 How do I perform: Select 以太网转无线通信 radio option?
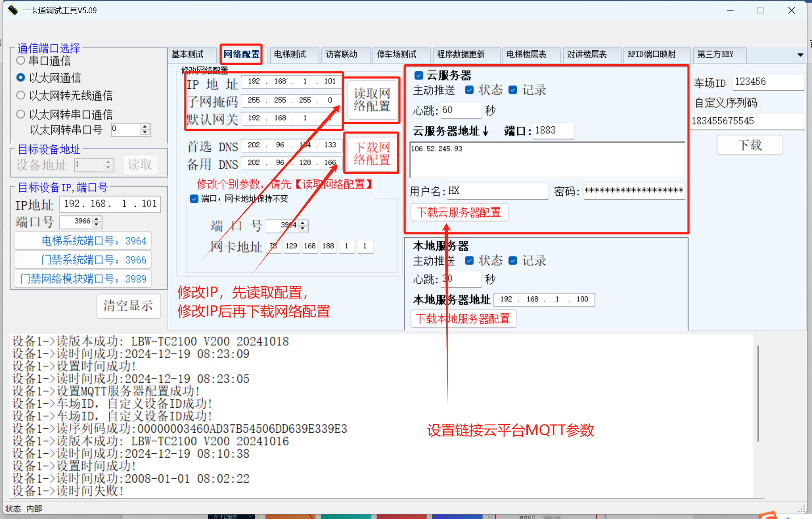[21, 95]
